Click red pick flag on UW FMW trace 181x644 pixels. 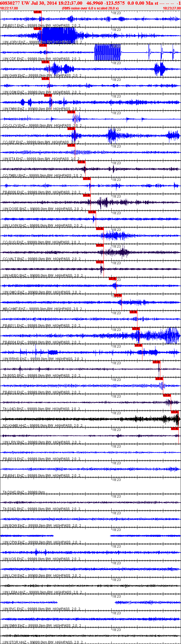pyautogui.click(x=48, y=95)
